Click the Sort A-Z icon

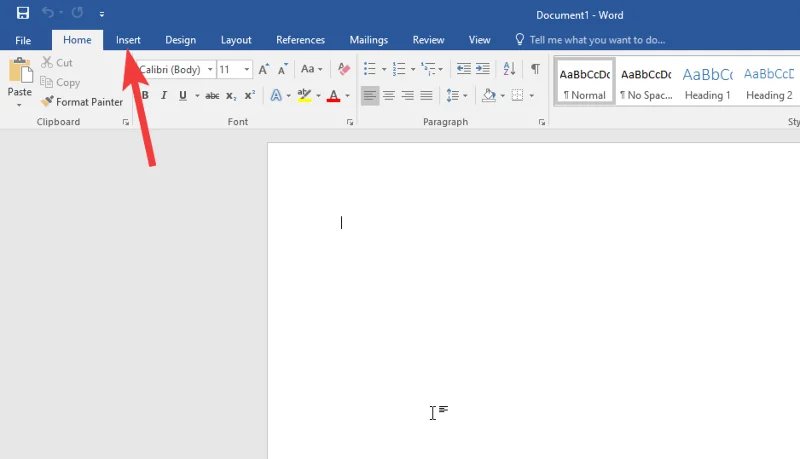(x=509, y=69)
